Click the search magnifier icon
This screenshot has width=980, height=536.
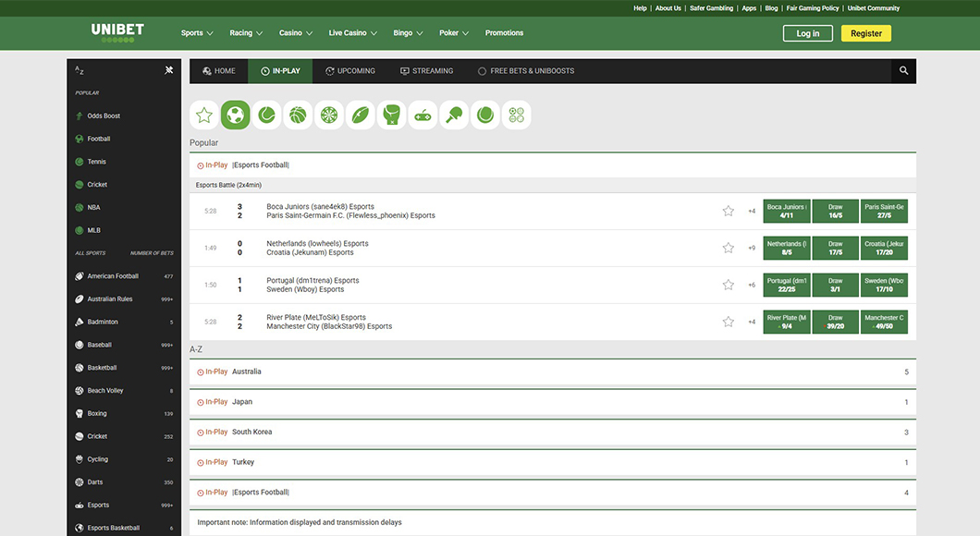(904, 70)
